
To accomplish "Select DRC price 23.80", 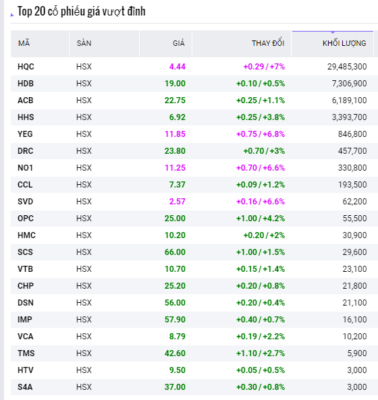I will coord(175,151).
